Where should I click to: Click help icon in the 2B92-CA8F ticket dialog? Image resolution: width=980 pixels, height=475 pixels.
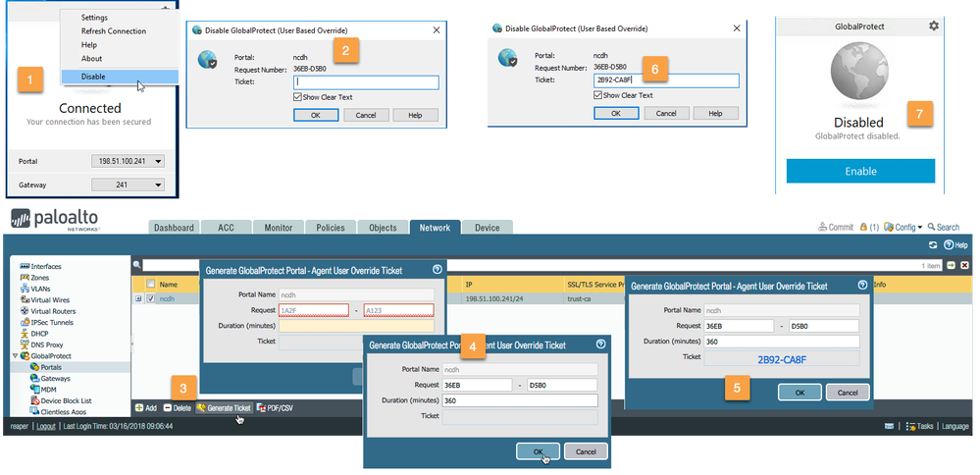point(862,285)
